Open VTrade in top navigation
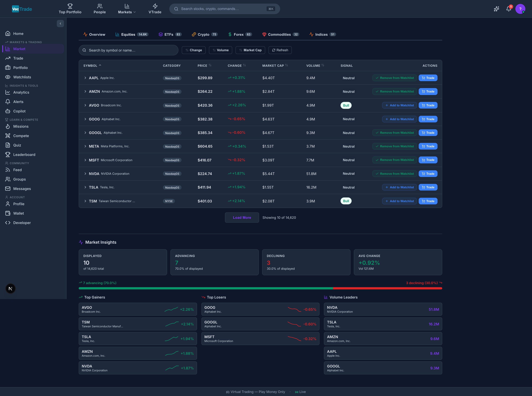 155,9
